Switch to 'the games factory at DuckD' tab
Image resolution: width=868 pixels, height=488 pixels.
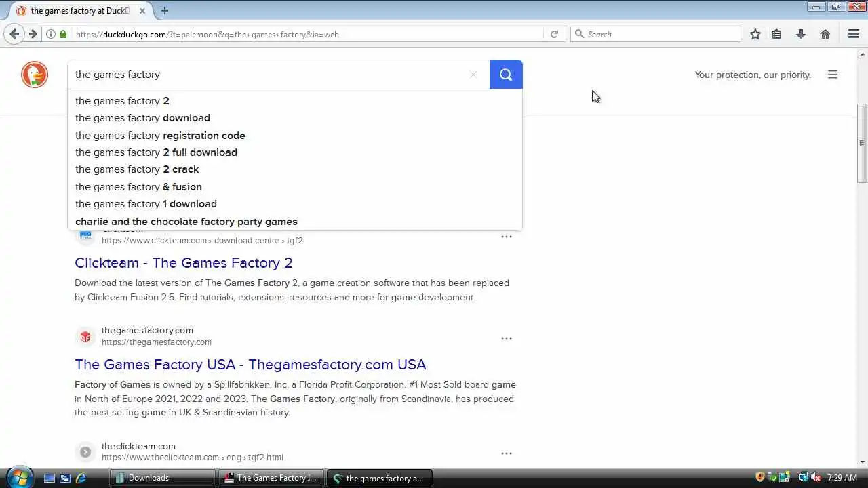pos(80,11)
